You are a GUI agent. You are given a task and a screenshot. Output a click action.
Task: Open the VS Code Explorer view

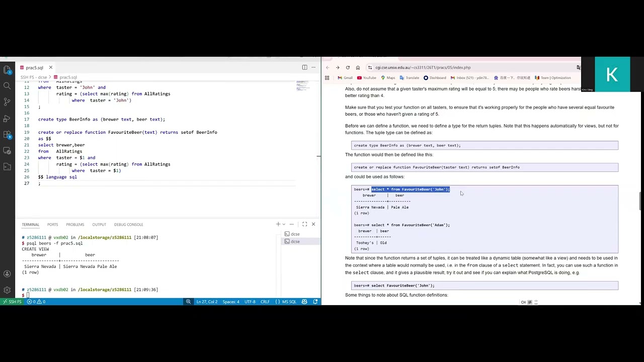7,70
